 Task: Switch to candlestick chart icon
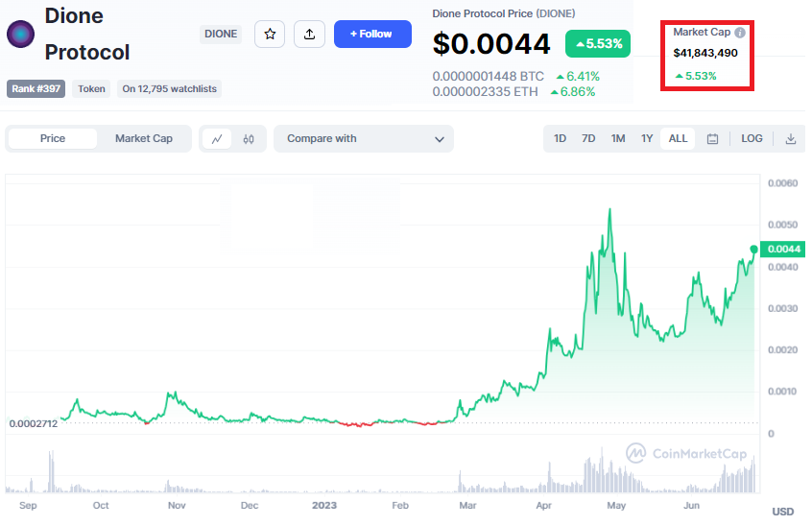(249, 139)
